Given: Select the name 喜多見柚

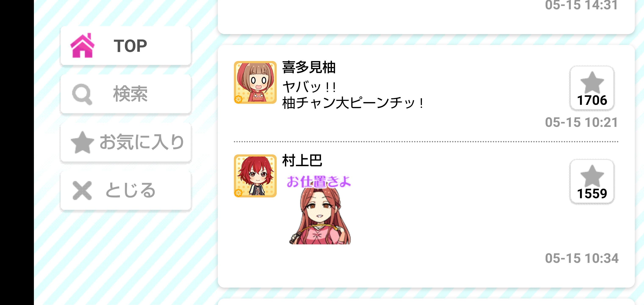Looking at the screenshot, I should [x=309, y=67].
